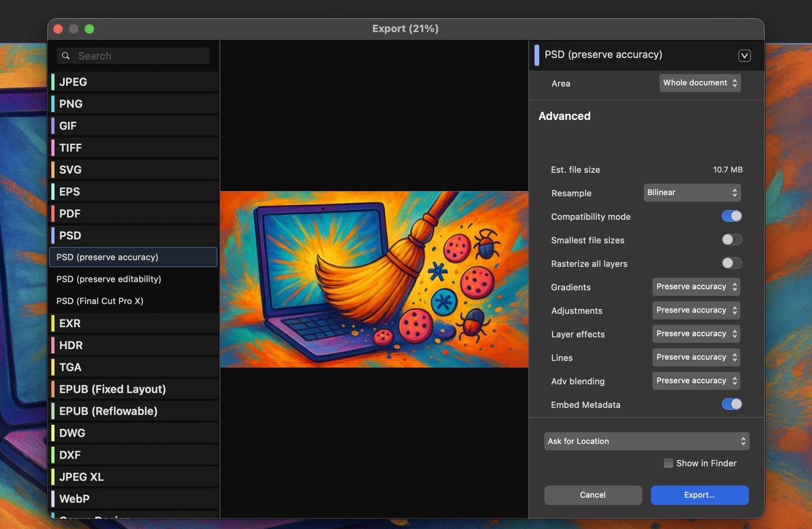Image resolution: width=812 pixels, height=529 pixels.
Task: Cancel the export dialog
Action: (x=593, y=495)
